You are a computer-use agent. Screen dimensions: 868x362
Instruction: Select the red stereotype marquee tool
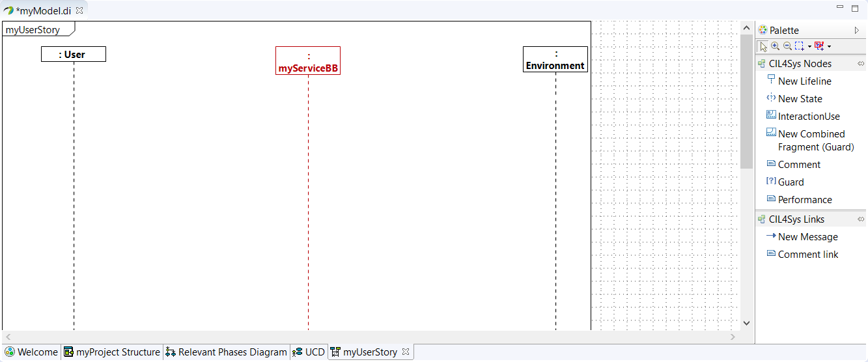(x=819, y=46)
